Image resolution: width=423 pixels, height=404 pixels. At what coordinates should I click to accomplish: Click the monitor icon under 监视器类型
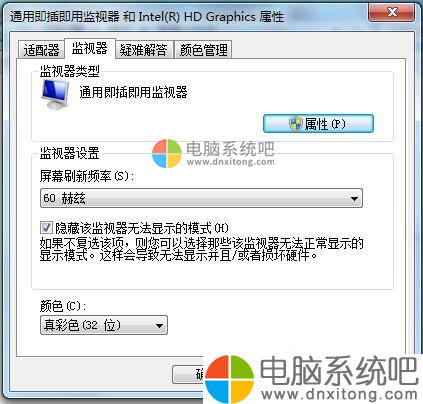point(56,95)
